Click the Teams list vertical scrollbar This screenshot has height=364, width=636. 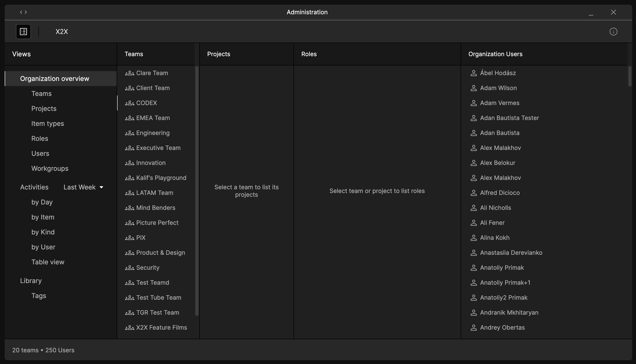click(x=197, y=190)
